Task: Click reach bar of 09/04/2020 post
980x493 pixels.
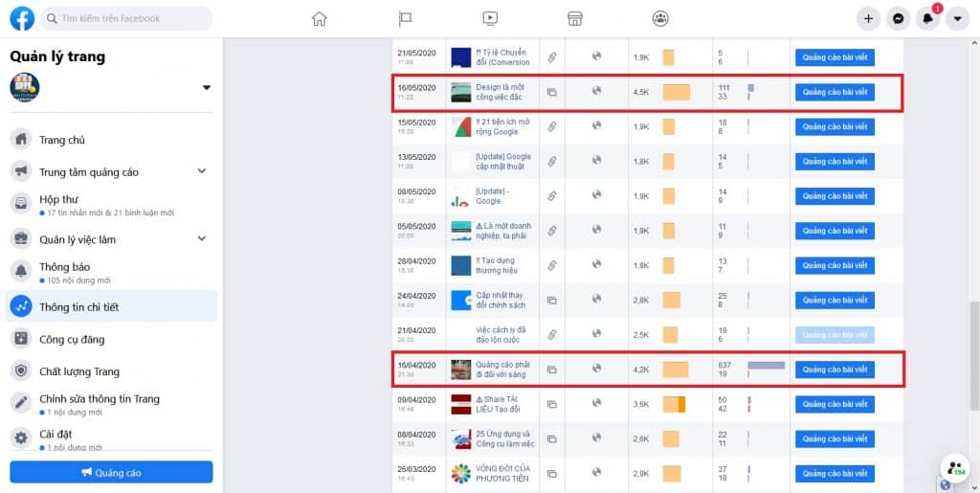Action: pyautogui.click(x=674, y=404)
